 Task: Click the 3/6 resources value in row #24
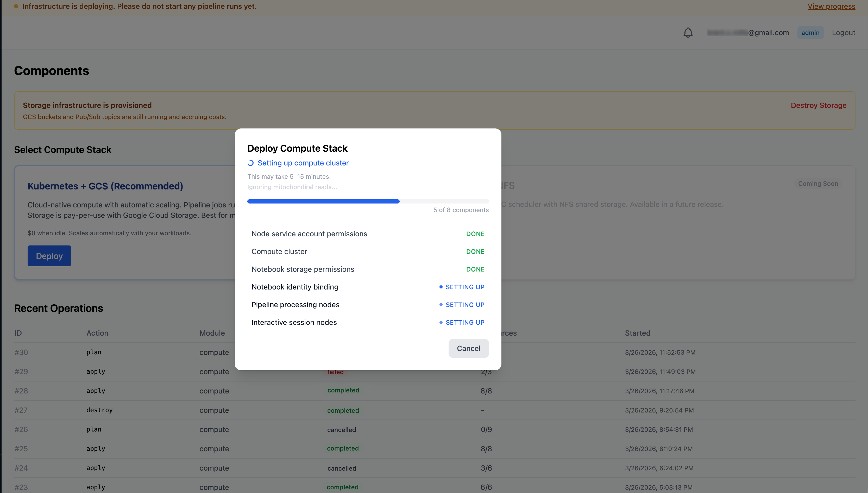point(486,468)
